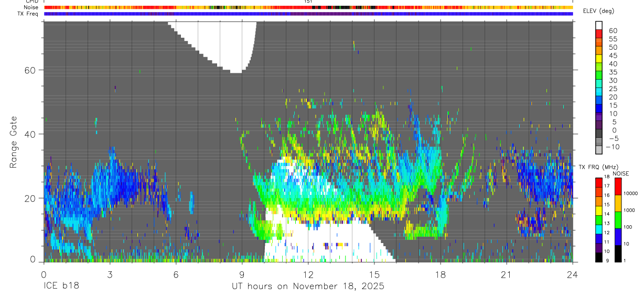Select 'UT hours on November 18, 2025' axis title
This screenshot has width=644, height=297.
coord(308,287)
